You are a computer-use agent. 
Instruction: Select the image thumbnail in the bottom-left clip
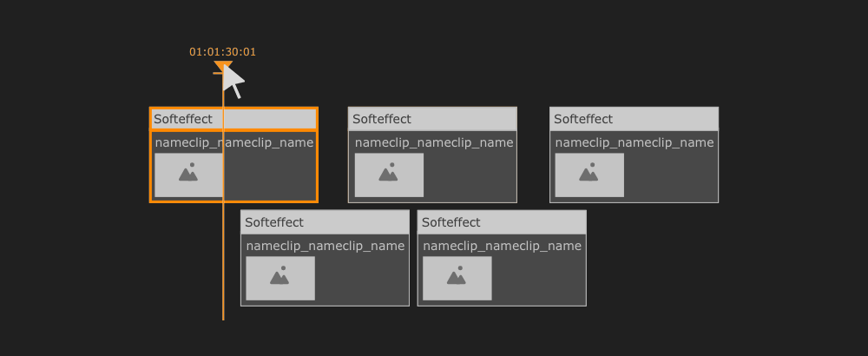[x=279, y=278]
